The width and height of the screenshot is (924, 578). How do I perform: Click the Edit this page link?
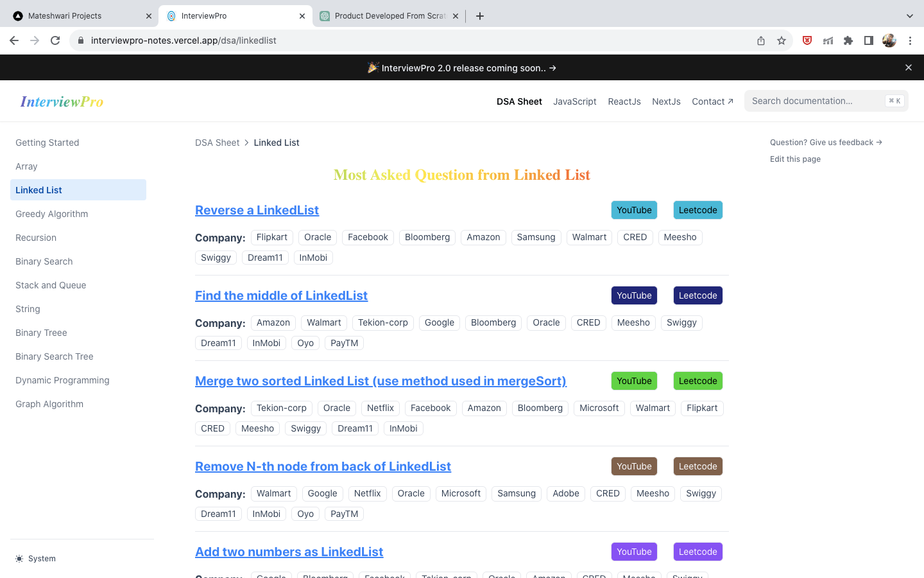point(795,159)
